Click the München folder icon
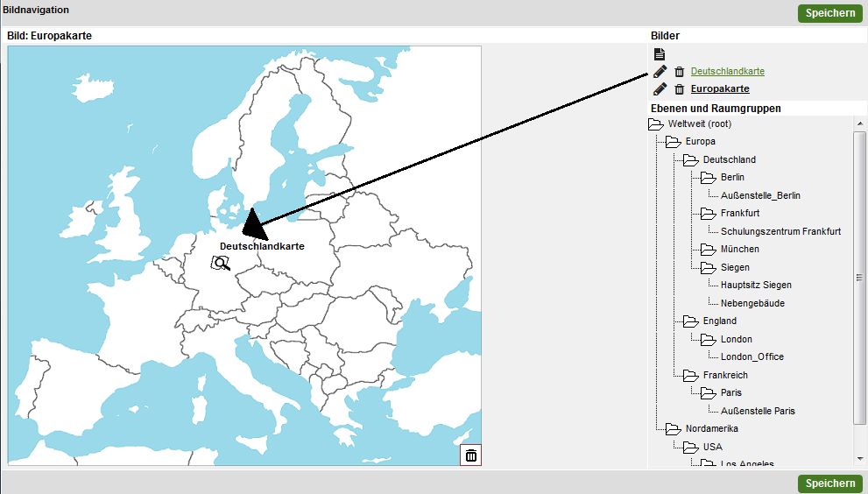This screenshot has width=868, height=494. coord(709,250)
